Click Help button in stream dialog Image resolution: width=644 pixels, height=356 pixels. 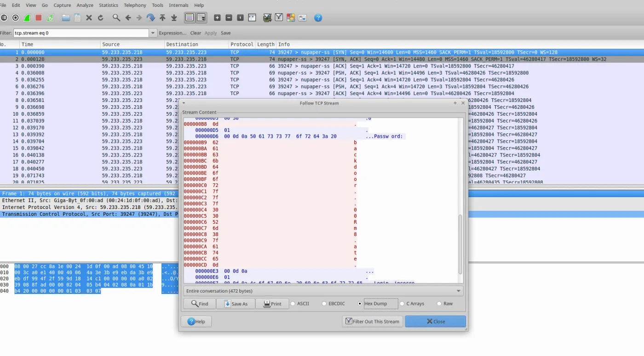point(196,322)
